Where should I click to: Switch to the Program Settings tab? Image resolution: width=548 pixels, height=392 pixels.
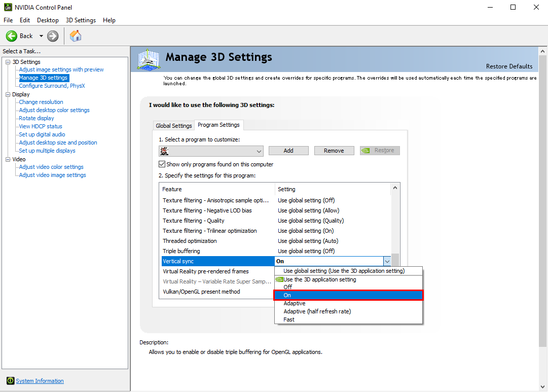point(219,125)
